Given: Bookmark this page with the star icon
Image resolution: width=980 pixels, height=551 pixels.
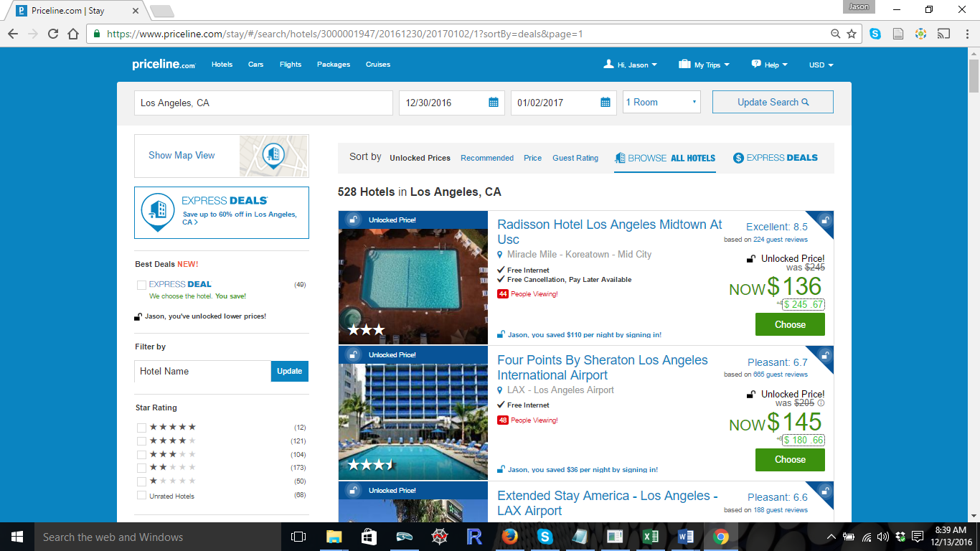Looking at the screenshot, I should [x=852, y=34].
